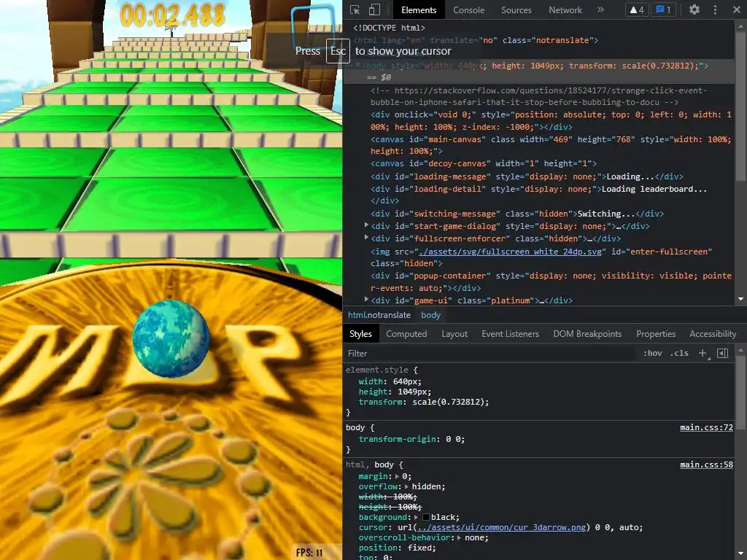Activate the inspect element picker icon
747x560 pixels.
click(x=355, y=9)
